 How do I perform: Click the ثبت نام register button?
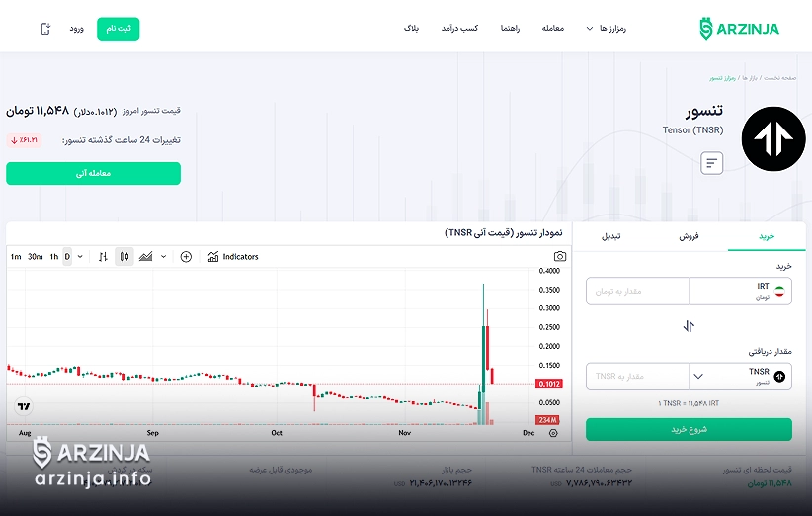coord(119,29)
